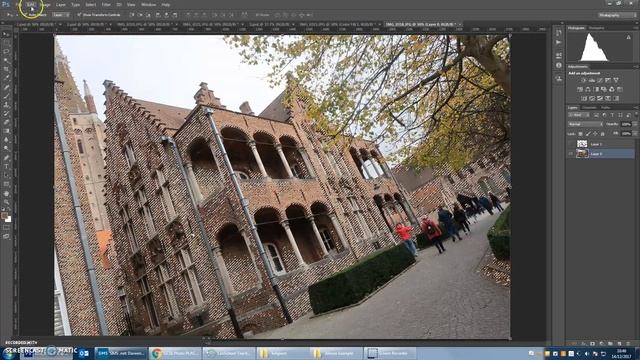Select the Brush tool
640x360 pixels.
6,96
